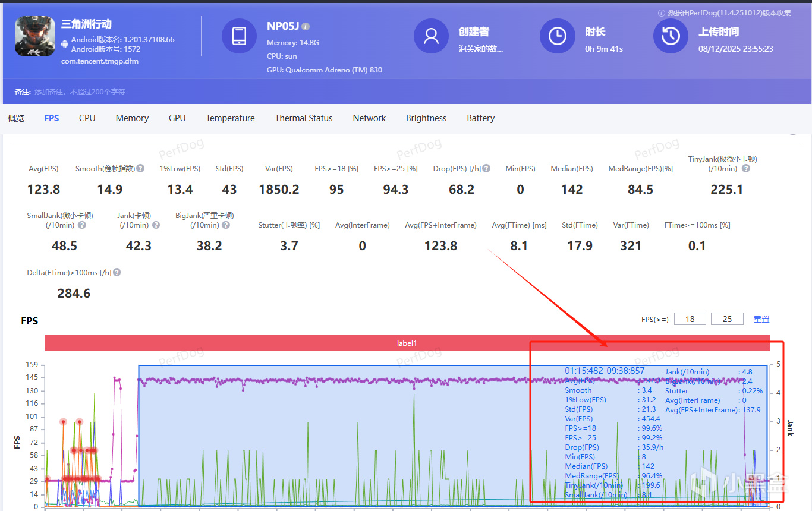Viewport: 812px width, 511px height.
Task: Click the 备注 notes input field
Action: pos(80,92)
